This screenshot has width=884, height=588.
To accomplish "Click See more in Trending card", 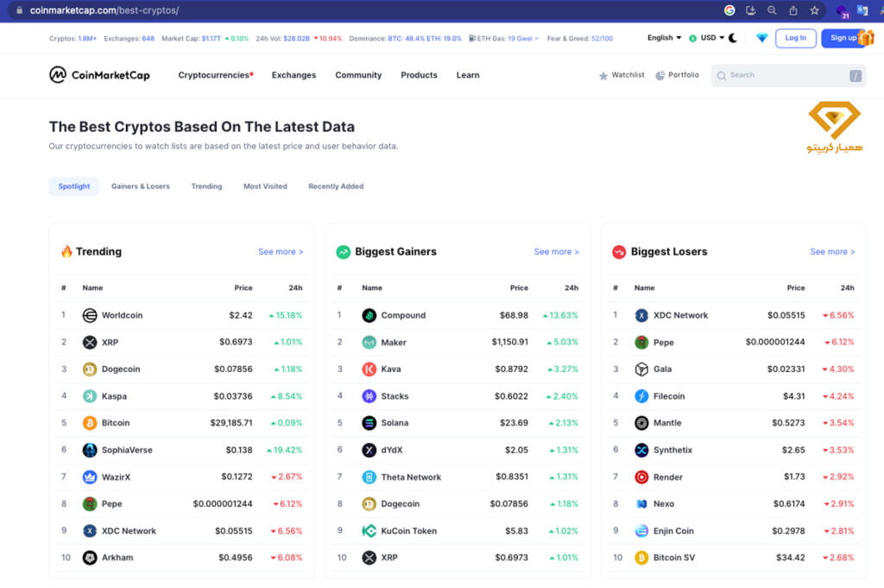I will pyautogui.click(x=281, y=251).
